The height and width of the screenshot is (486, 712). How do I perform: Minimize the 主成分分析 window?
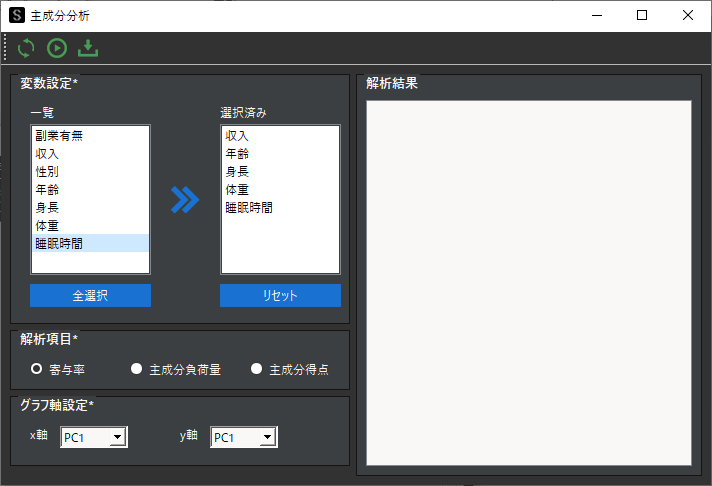pyautogui.click(x=597, y=15)
